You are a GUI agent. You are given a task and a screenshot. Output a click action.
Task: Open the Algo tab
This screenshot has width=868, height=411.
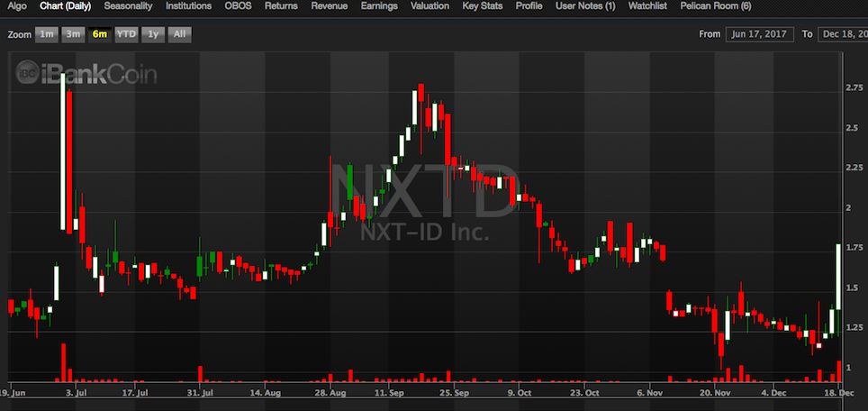[x=17, y=6]
